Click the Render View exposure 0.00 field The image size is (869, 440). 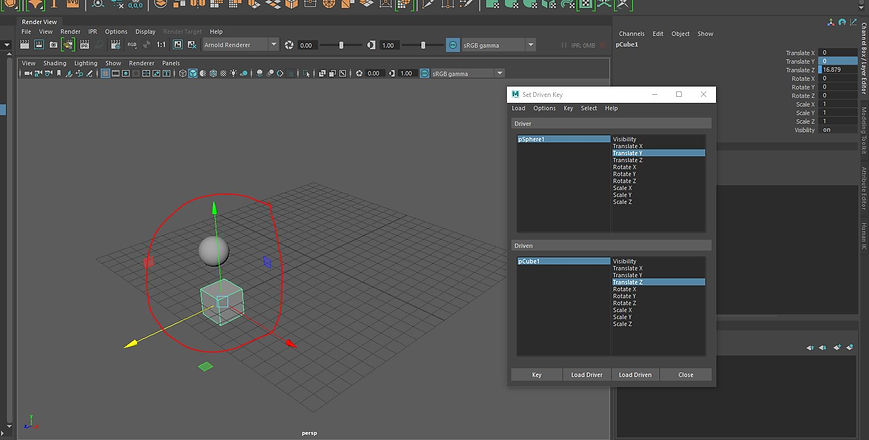pyautogui.click(x=308, y=45)
